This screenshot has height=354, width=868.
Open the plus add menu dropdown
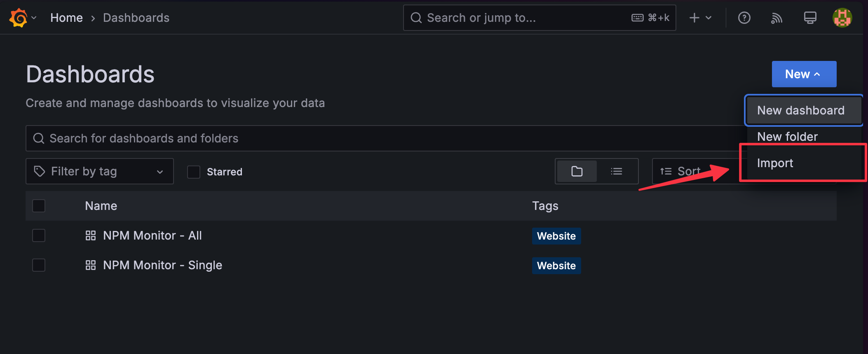pos(700,18)
